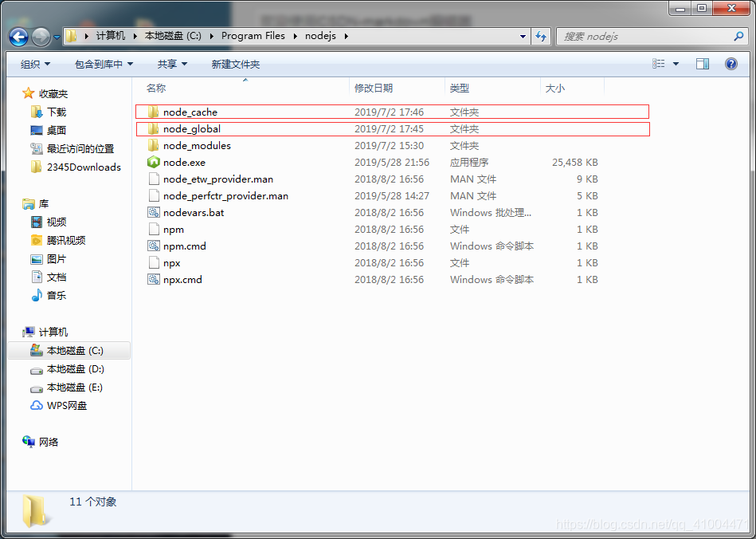Click the Back navigation arrow button
The height and width of the screenshot is (539, 756).
(x=19, y=37)
